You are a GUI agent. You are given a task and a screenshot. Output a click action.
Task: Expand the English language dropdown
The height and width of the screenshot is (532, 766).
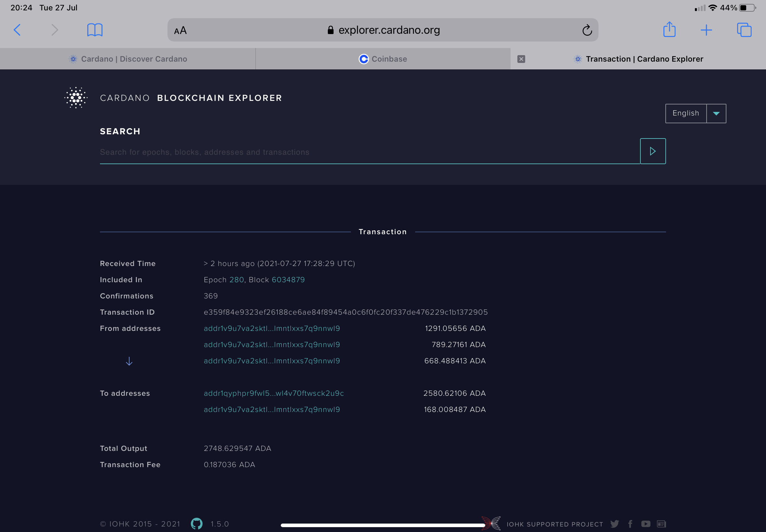click(x=716, y=113)
